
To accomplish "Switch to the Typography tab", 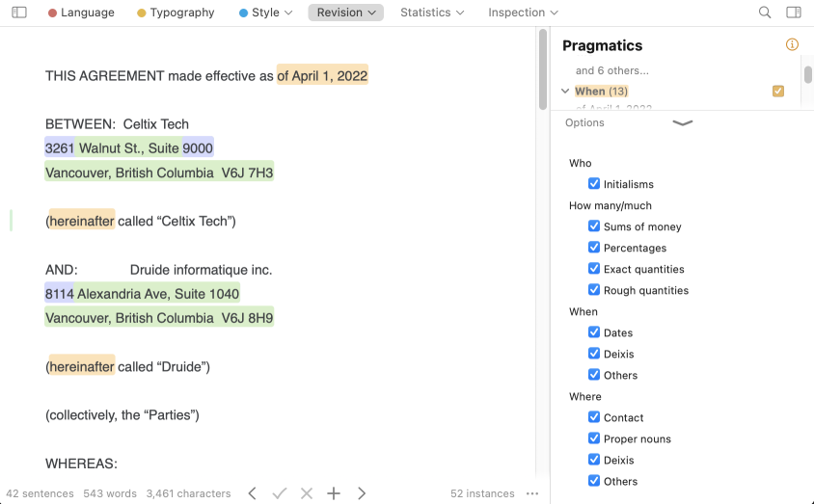I will (176, 13).
